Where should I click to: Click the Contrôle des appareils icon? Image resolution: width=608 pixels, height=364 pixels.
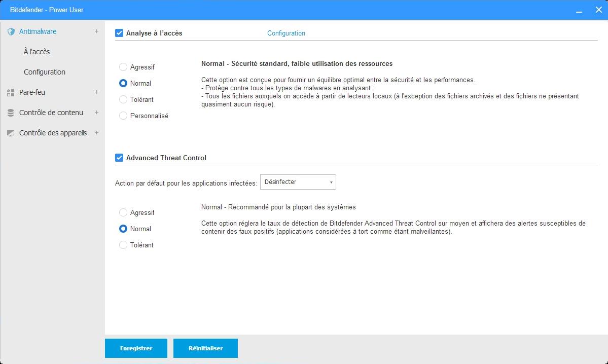click(x=11, y=133)
